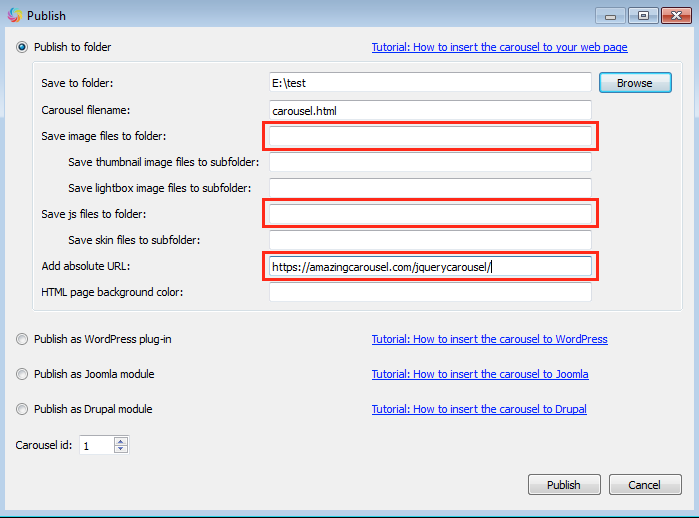Click the Add absolute URL field
699x518 pixels.
pos(430,267)
